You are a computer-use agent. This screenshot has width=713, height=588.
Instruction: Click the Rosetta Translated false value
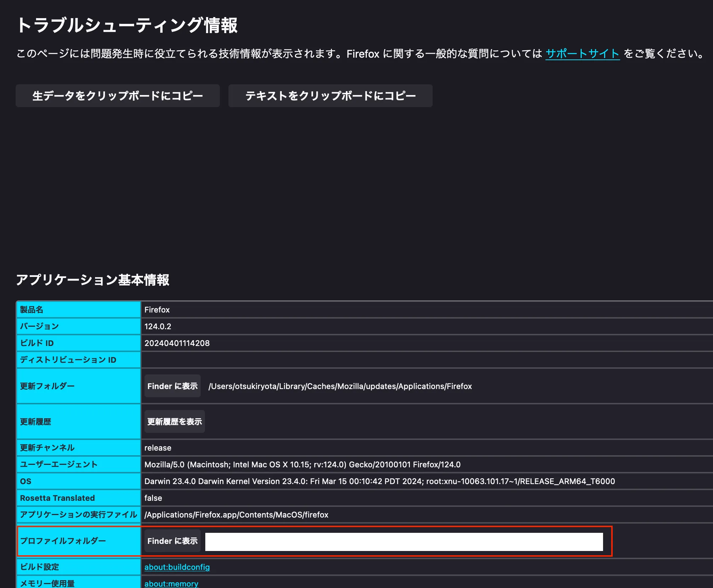click(x=153, y=498)
